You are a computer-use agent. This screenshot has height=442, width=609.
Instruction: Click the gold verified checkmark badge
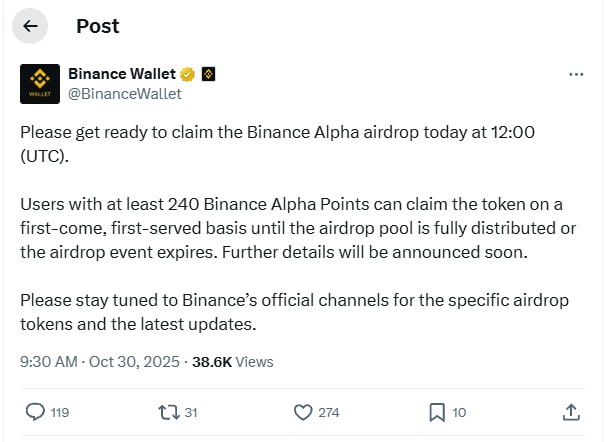tap(186, 74)
